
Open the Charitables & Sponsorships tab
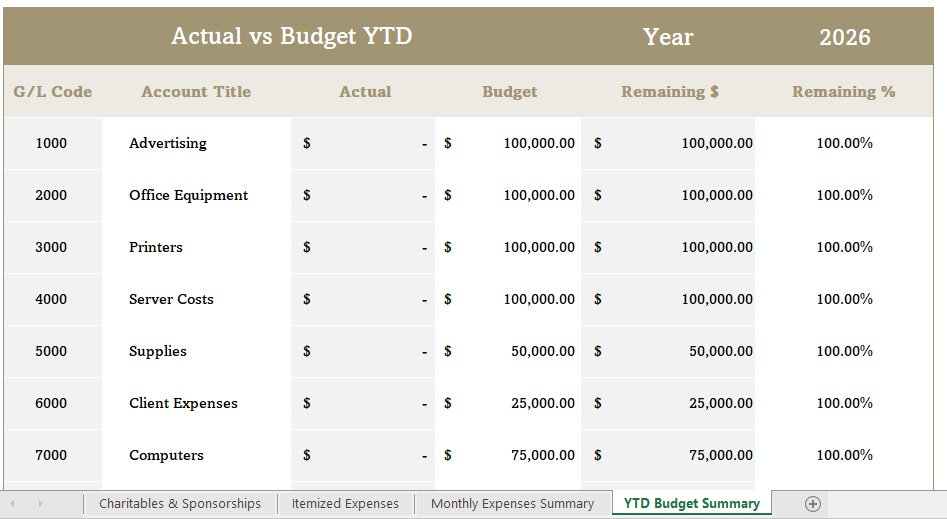(x=180, y=504)
